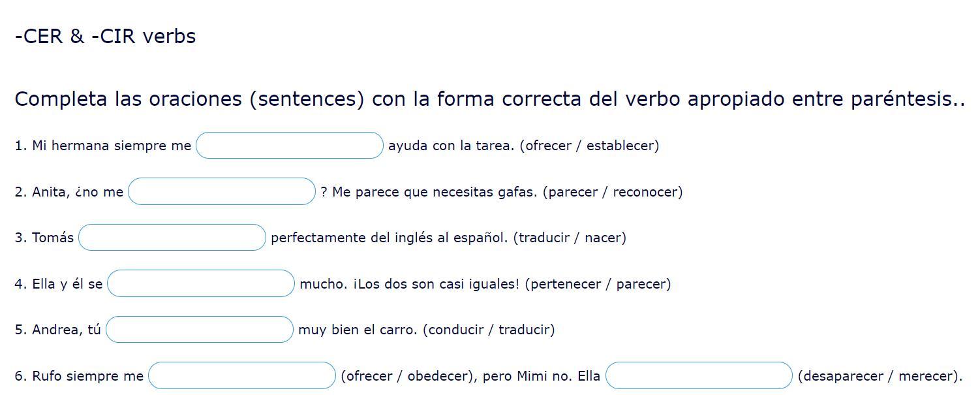Image resolution: width=980 pixels, height=395 pixels.
Task: Click the text field after 'Andrea, tú'
Action: (x=200, y=330)
